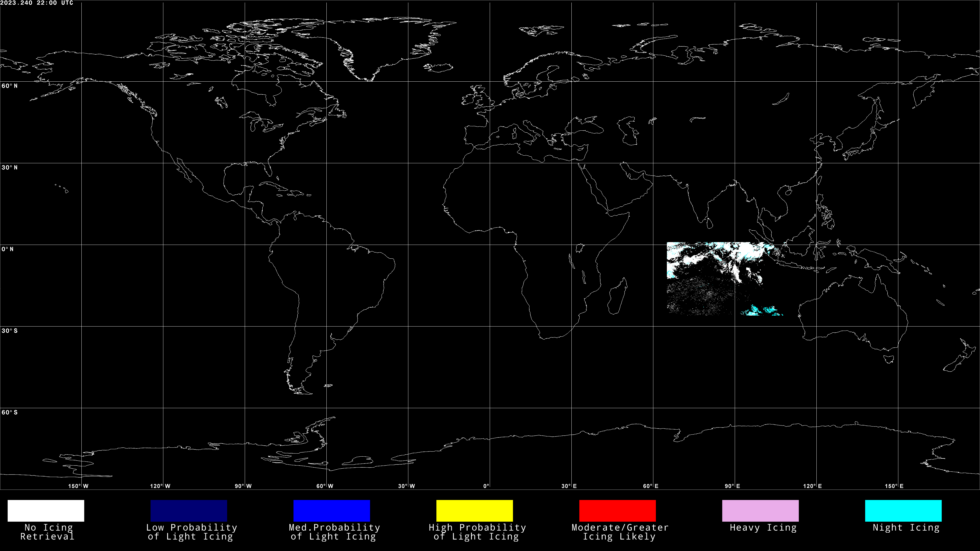Click the '90° E' longitude label

tap(732, 486)
